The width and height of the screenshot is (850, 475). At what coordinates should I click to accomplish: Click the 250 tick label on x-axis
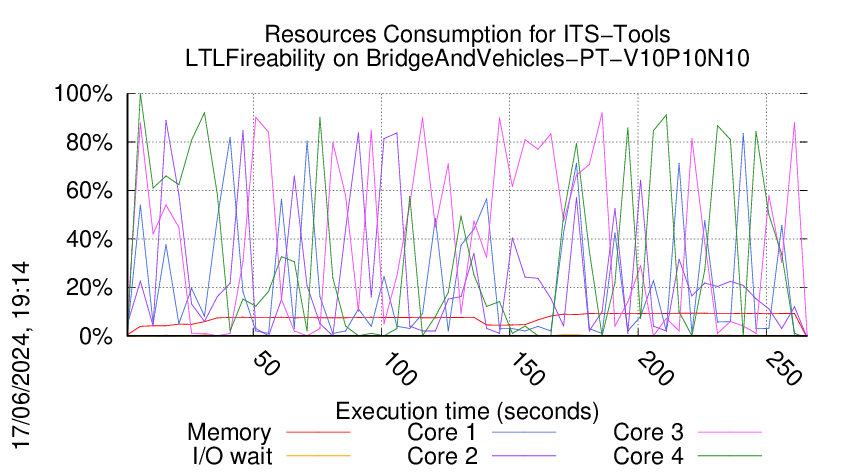click(x=784, y=368)
